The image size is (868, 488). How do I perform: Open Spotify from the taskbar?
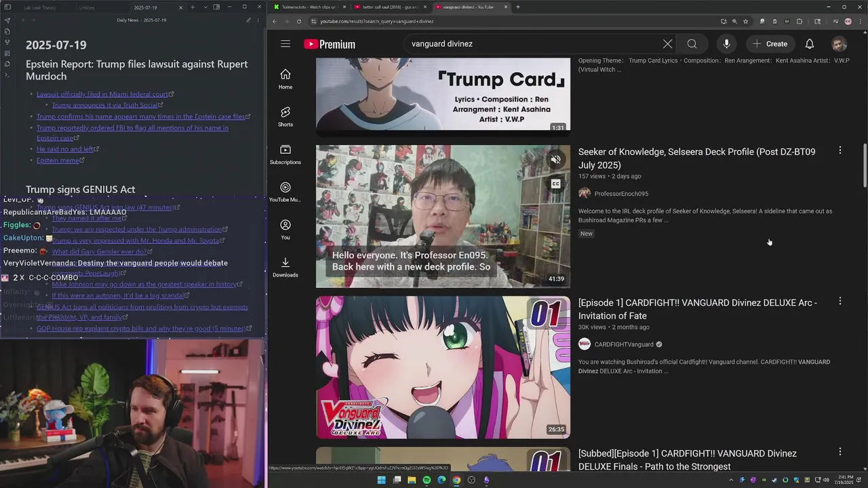point(427,480)
